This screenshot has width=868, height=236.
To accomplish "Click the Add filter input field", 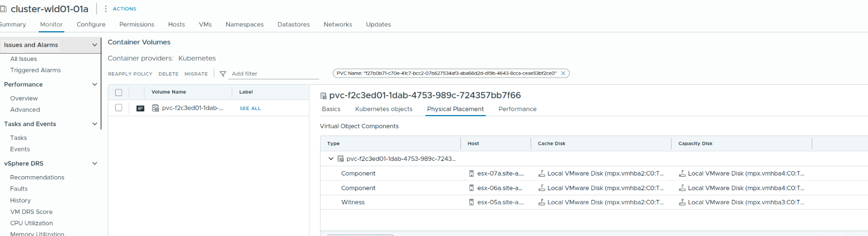I will (x=273, y=74).
